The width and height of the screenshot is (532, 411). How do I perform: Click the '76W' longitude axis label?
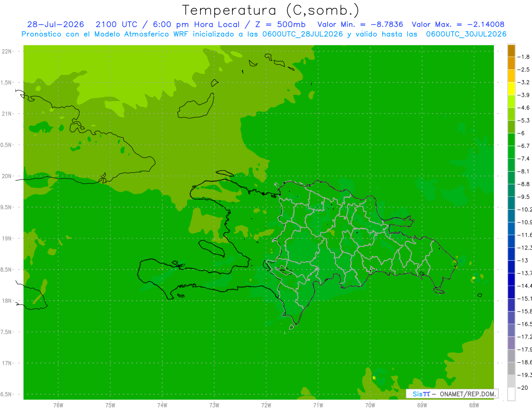[58, 405]
